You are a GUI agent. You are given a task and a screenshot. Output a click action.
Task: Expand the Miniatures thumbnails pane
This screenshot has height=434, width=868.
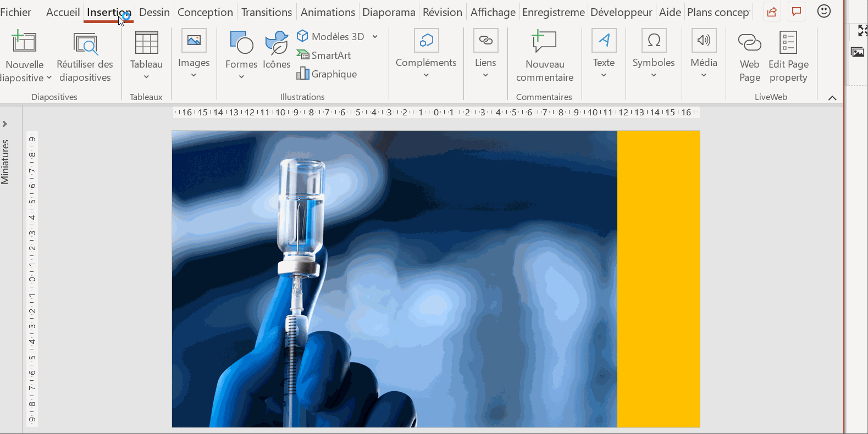(x=5, y=124)
